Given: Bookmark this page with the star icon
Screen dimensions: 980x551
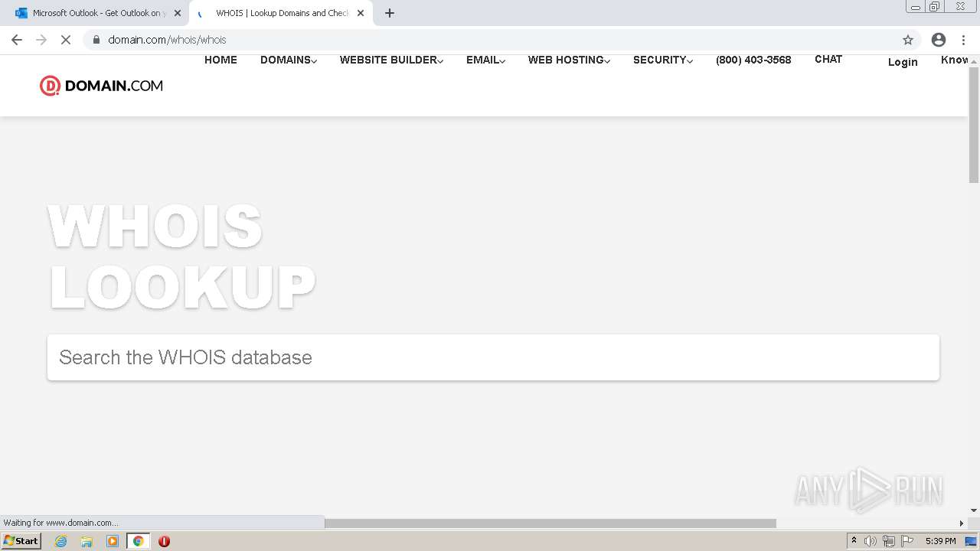Looking at the screenshot, I should coord(908,40).
